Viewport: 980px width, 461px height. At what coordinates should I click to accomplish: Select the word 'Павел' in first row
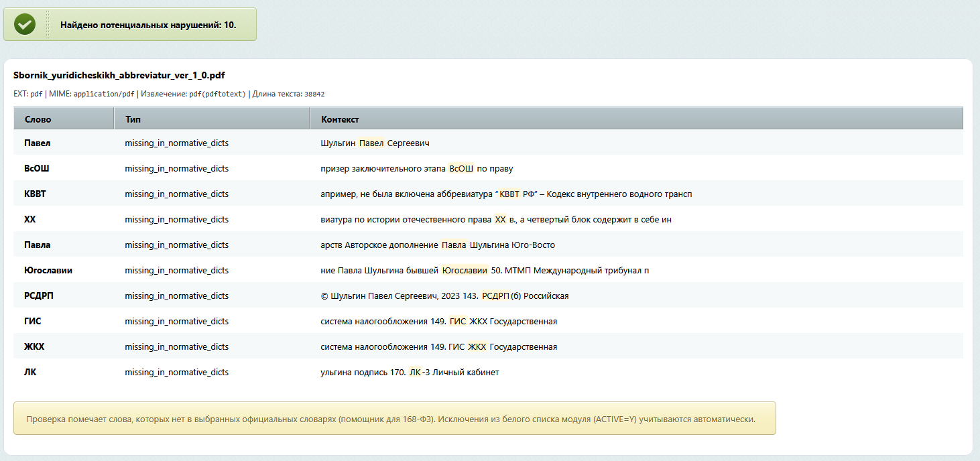[x=38, y=143]
